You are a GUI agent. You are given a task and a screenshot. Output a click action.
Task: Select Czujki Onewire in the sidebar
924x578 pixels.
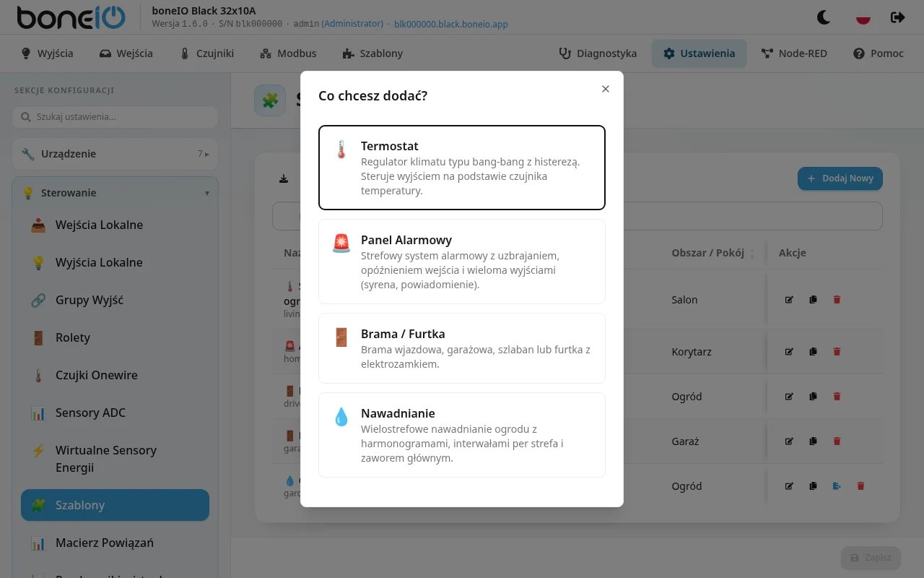pos(115,375)
